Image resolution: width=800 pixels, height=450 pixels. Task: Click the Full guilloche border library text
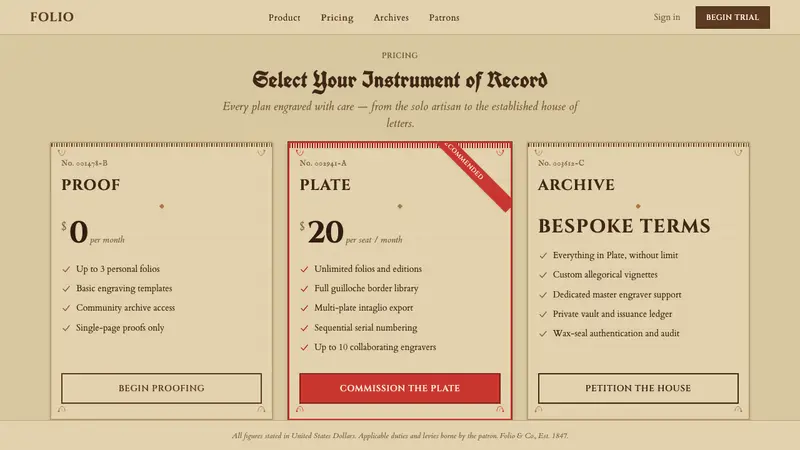pos(366,288)
